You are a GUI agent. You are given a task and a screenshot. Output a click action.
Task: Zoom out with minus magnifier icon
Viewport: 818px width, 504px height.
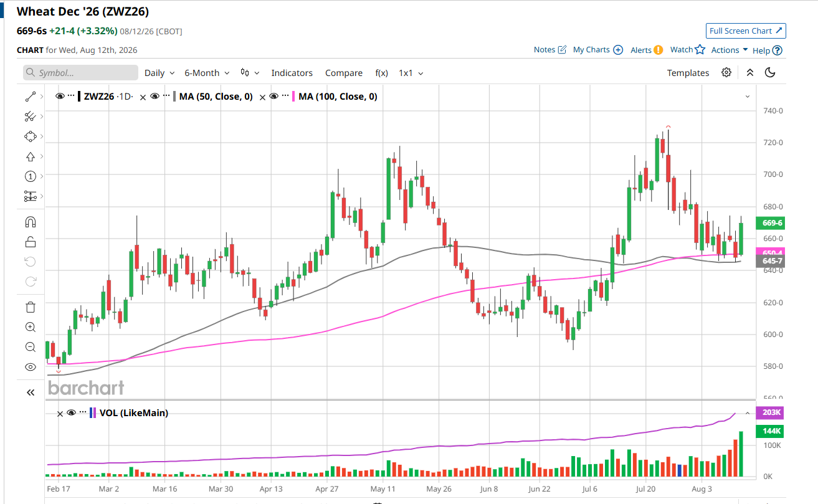pos(31,347)
